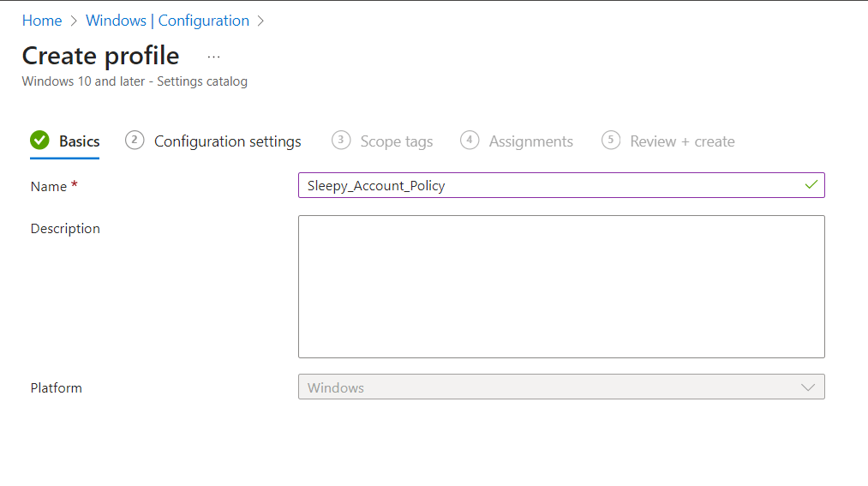Click the step 5 circle icon
This screenshot has height=486, width=868.
click(x=611, y=141)
